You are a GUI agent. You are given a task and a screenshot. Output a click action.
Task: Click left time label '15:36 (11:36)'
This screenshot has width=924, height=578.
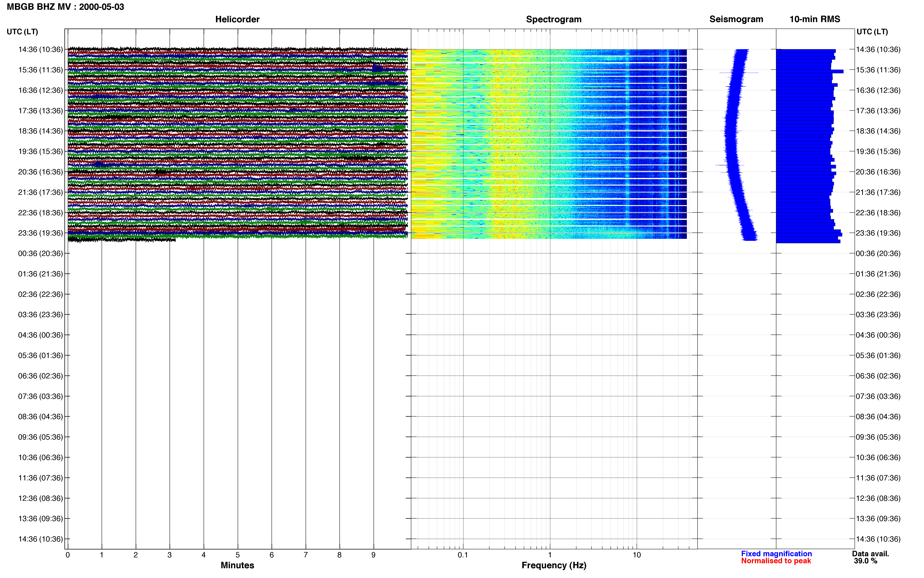pyautogui.click(x=41, y=70)
